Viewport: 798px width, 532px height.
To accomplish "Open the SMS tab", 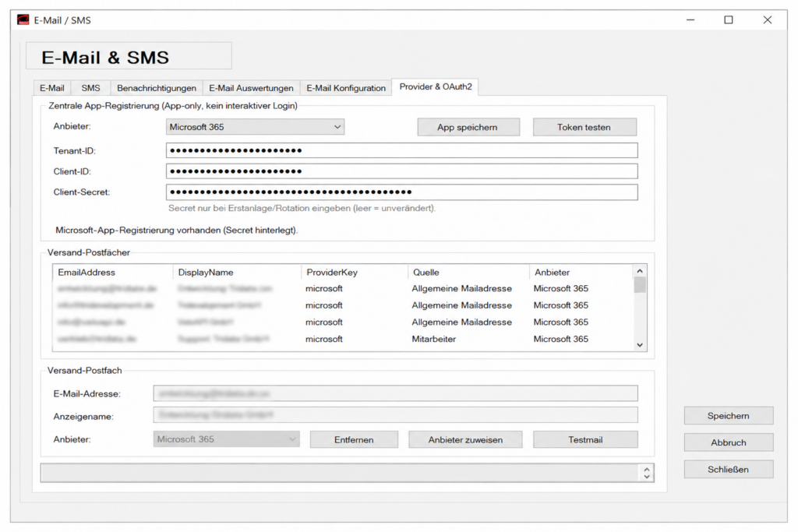I will tap(90, 88).
